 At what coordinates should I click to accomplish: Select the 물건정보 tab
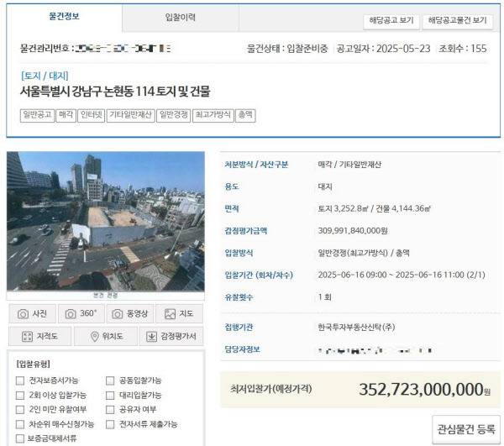pyautogui.click(x=65, y=18)
